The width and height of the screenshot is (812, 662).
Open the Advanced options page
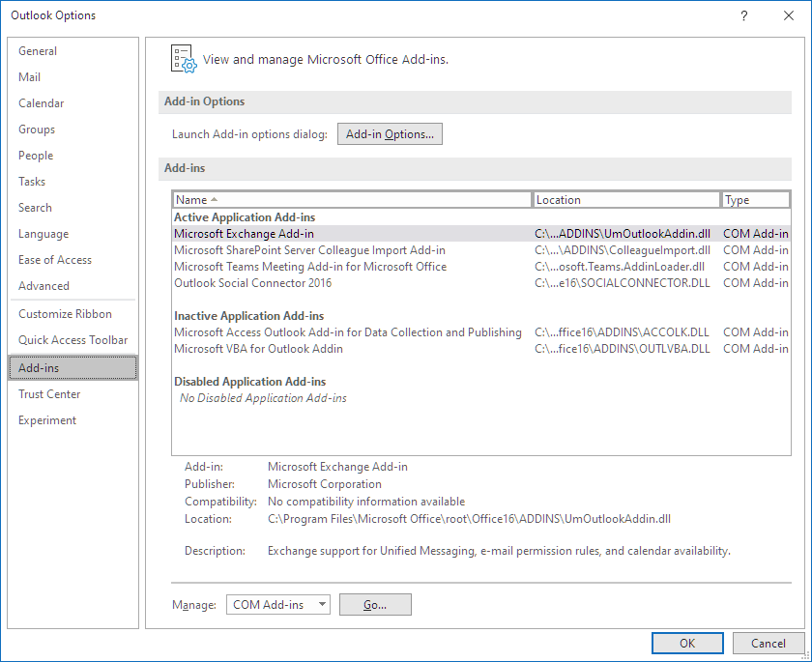pos(43,285)
